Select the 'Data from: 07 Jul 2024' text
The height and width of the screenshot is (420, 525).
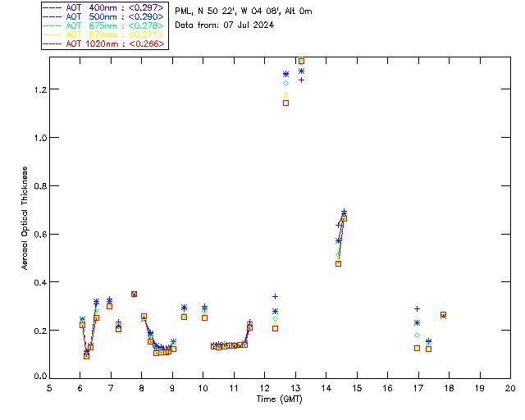224,25
